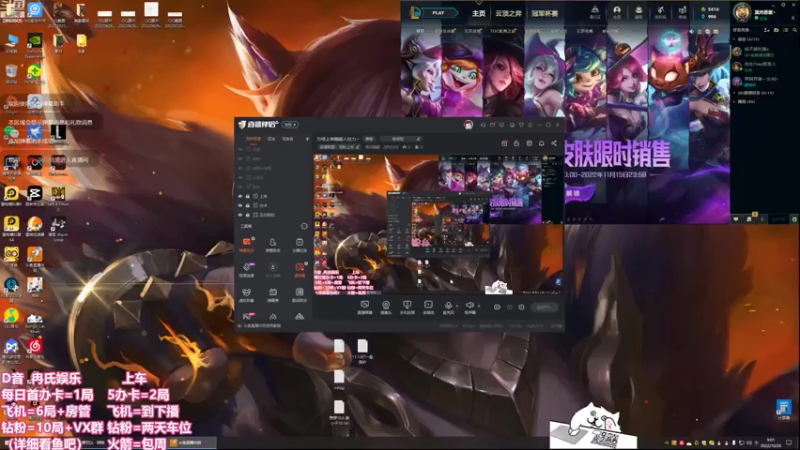
Task: Open orange tool at end of second row
Action: click(x=299, y=269)
